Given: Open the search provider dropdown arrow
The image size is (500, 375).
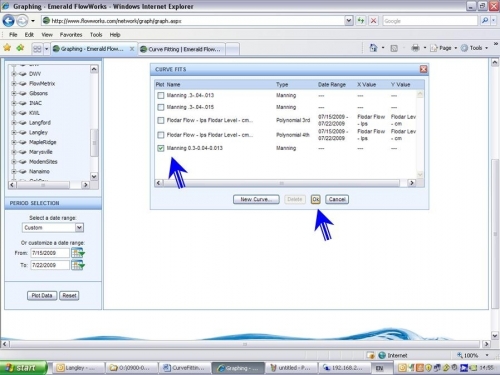Looking at the screenshot, I should pyautogui.click(x=494, y=21).
